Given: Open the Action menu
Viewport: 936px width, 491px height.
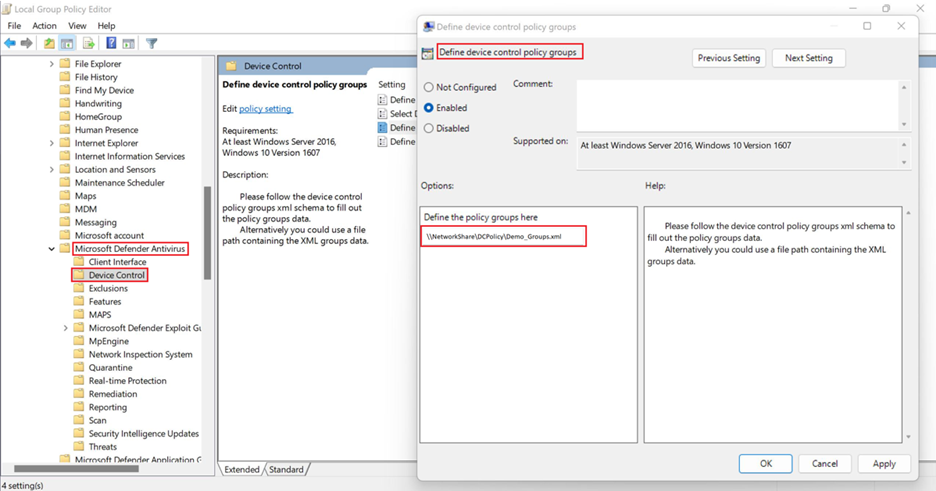Looking at the screenshot, I should click(44, 26).
